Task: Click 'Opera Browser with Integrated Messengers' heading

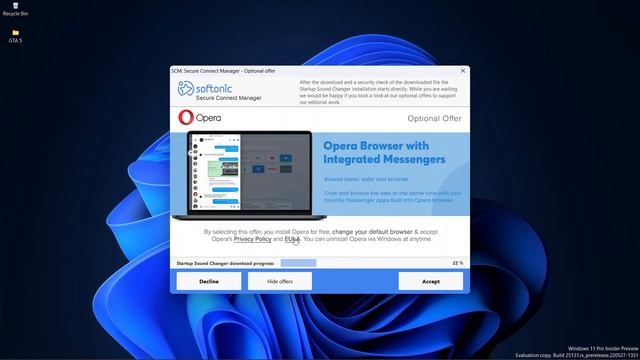Action: [x=384, y=153]
